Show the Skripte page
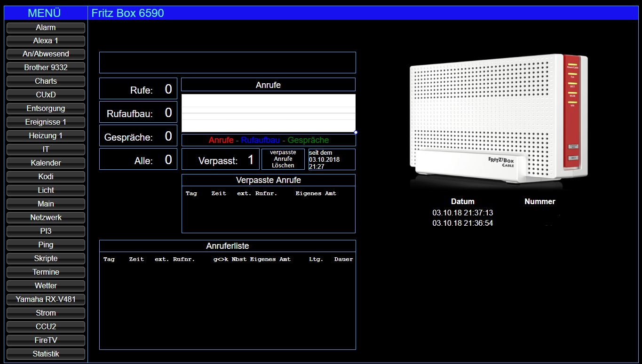Screen dimensions: 642x364 46,259
